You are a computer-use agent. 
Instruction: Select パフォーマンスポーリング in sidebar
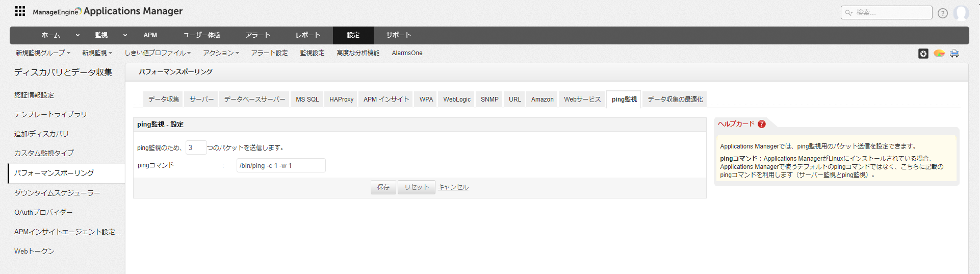[67, 173]
